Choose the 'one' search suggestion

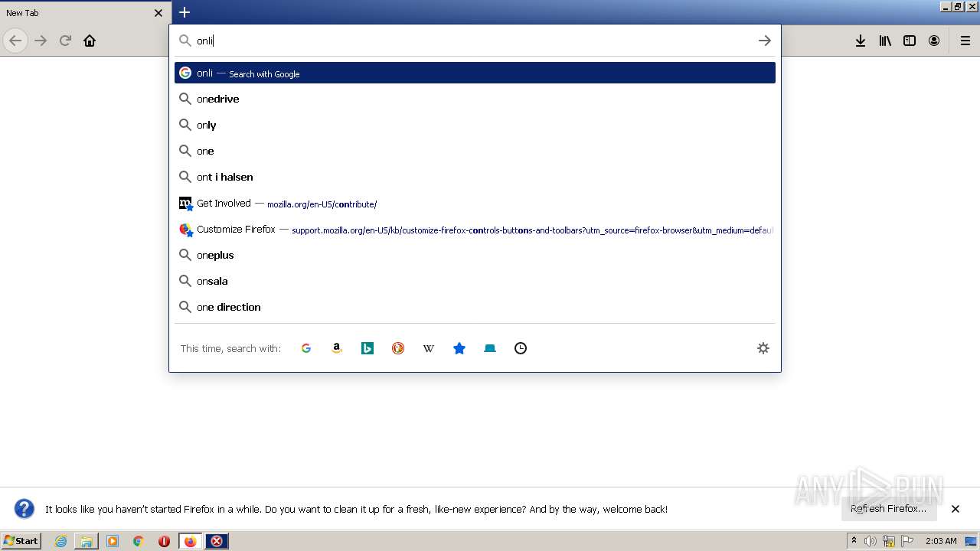(x=475, y=151)
